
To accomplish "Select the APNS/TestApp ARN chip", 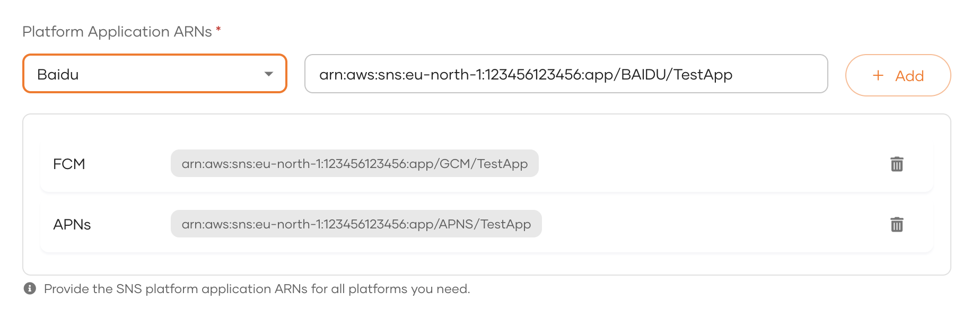I will point(356,224).
